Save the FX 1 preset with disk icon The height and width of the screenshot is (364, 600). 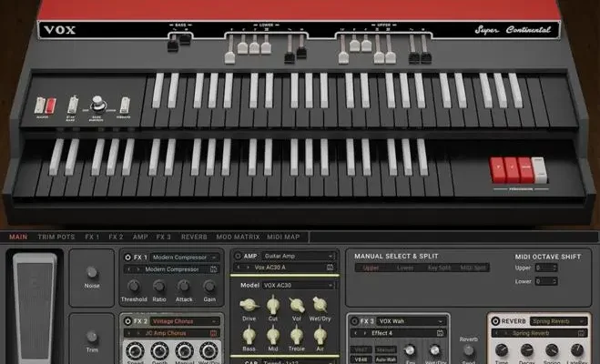(x=214, y=269)
